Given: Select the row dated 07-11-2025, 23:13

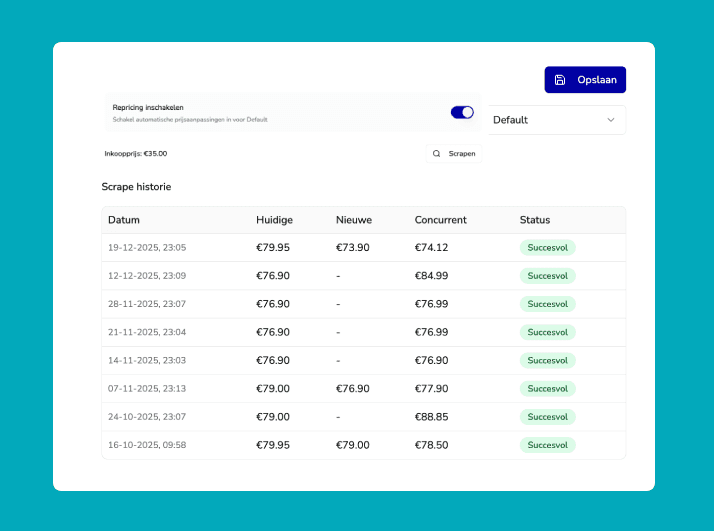Looking at the screenshot, I should click(363, 389).
